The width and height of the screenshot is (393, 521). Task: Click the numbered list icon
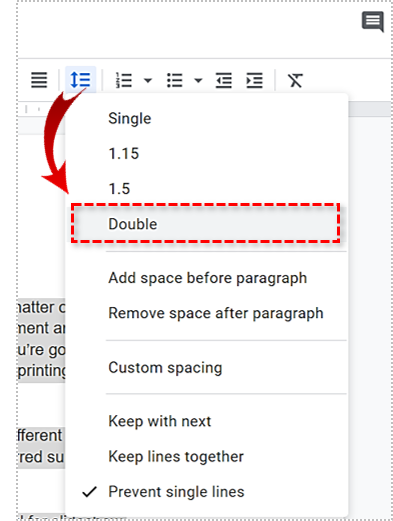pos(124,80)
